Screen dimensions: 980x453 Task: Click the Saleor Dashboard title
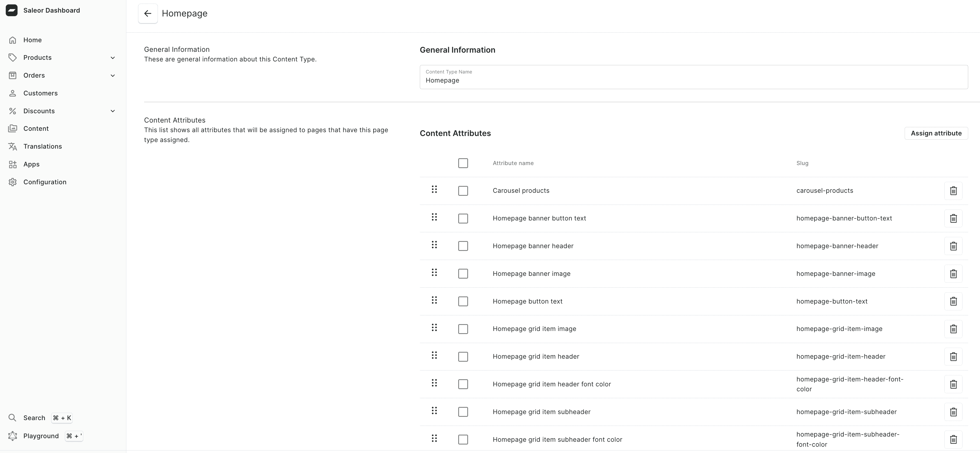tap(52, 10)
